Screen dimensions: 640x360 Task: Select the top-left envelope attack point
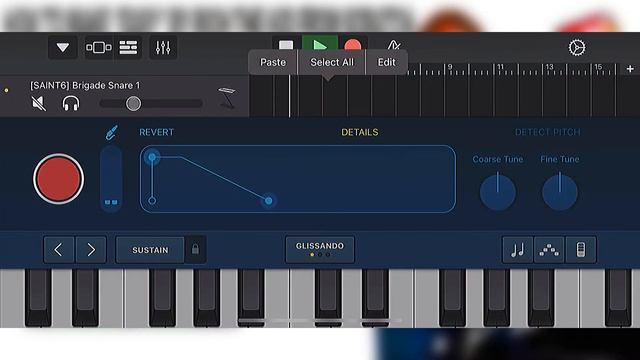pyautogui.click(x=152, y=157)
